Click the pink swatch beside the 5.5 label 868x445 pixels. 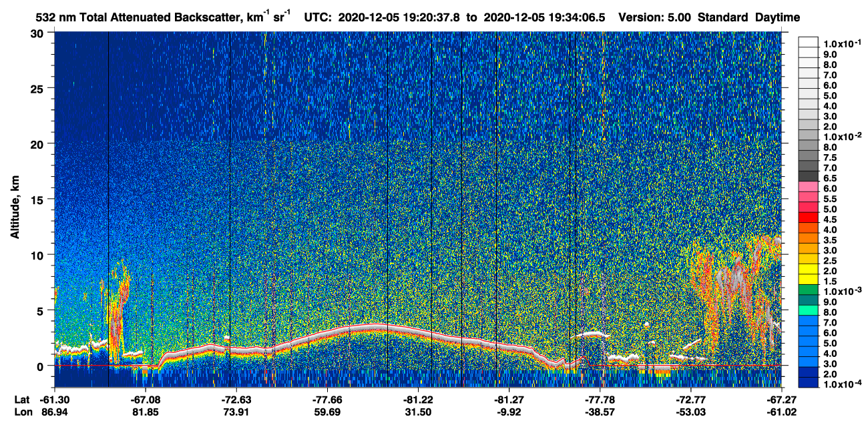point(808,197)
